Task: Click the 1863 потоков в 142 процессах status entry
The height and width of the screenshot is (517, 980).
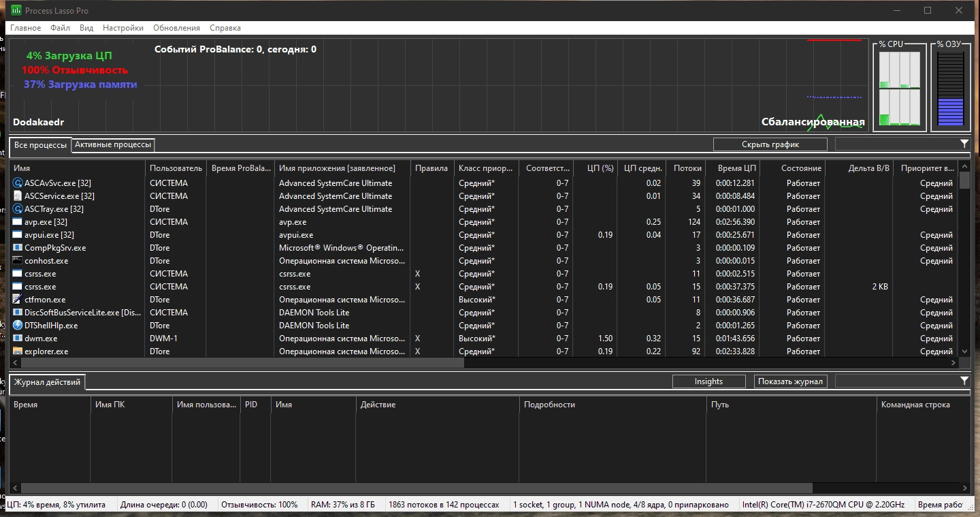Action: (x=444, y=505)
